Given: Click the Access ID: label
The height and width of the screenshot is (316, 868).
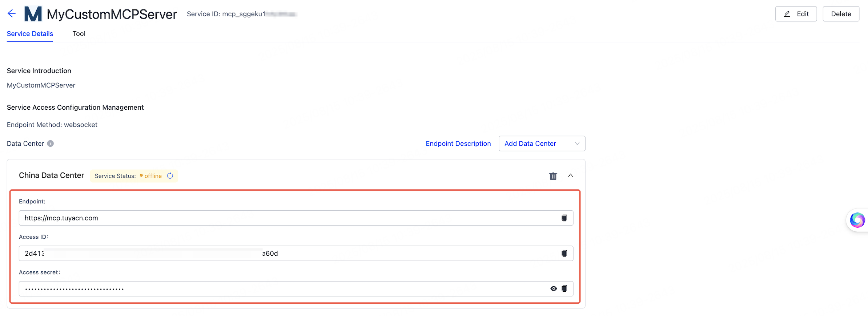Looking at the screenshot, I should point(34,237).
